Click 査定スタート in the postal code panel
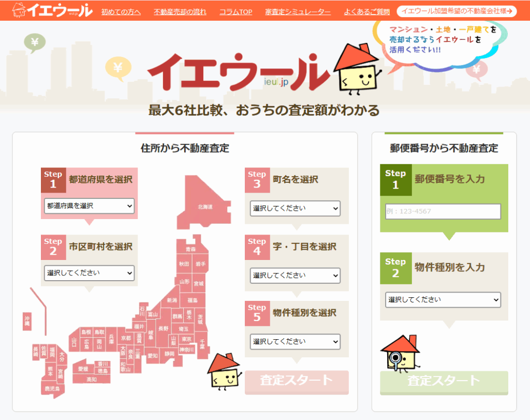The height and width of the screenshot is (420, 530). 444,383
